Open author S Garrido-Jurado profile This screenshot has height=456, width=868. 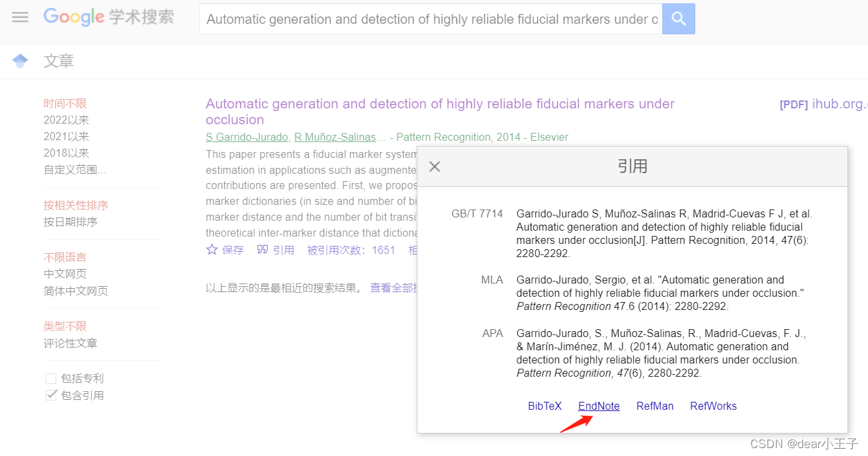(x=247, y=137)
